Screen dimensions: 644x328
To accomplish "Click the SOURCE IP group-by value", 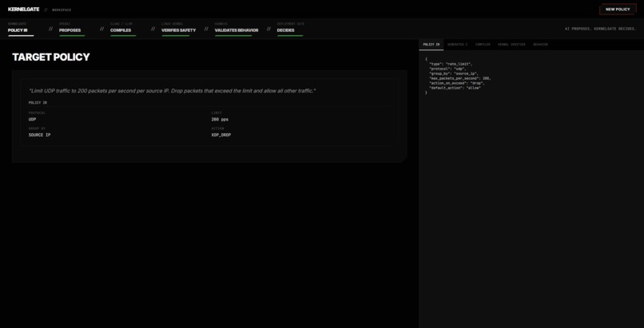I will [x=39, y=135].
